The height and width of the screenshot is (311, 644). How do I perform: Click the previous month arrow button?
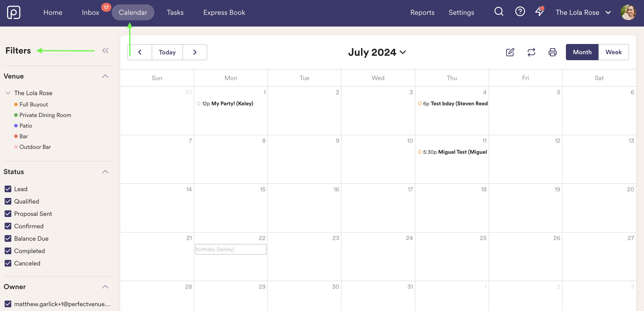click(x=140, y=52)
